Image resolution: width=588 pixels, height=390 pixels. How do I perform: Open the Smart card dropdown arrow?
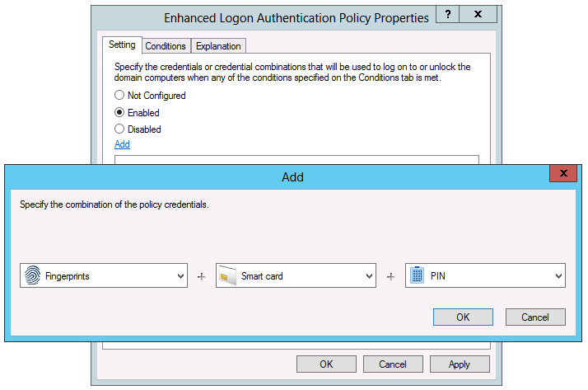tap(370, 277)
